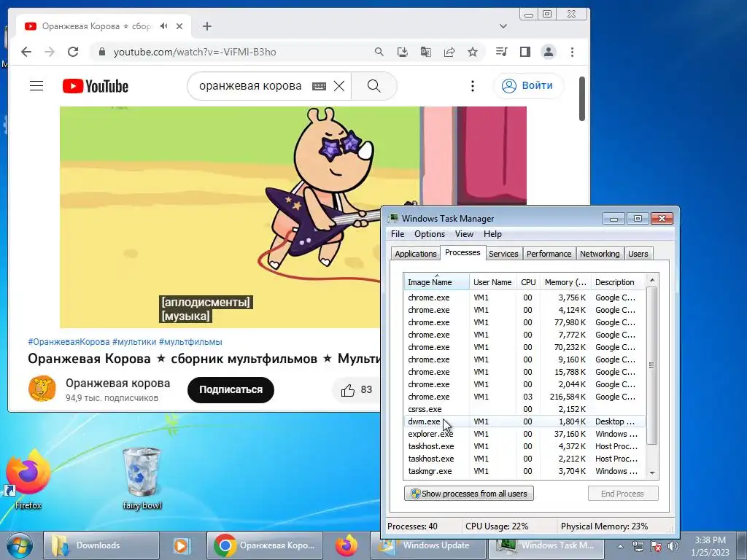Sort by Description column header

618,282
